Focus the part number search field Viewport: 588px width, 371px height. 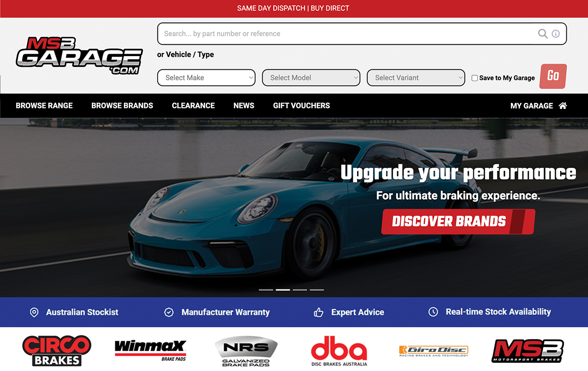pos(362,34)
